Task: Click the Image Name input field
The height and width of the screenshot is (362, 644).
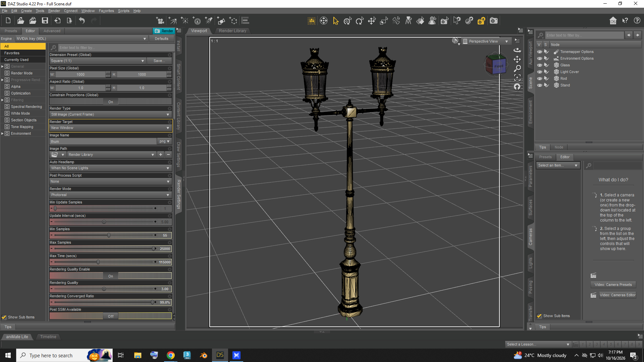Action: (103, 141)
